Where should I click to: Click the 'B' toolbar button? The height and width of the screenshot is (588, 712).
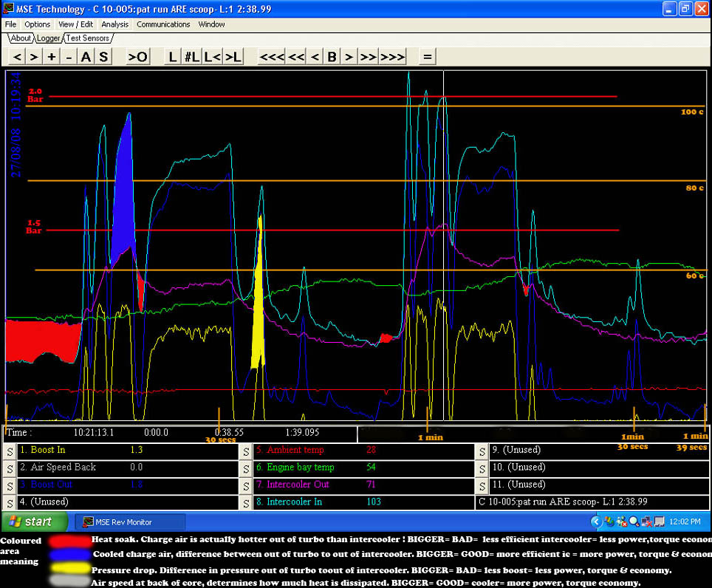coord(332,57)
